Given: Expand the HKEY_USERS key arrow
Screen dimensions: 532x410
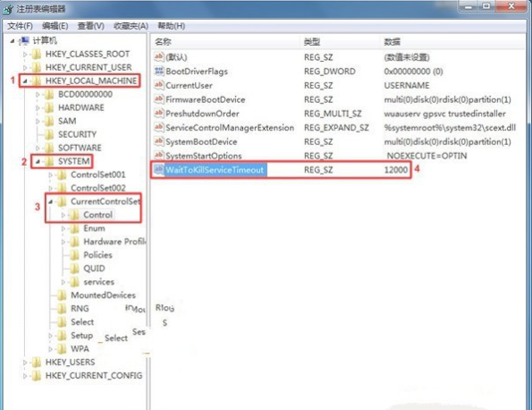Looking at the screenshot, I should 25,363.
